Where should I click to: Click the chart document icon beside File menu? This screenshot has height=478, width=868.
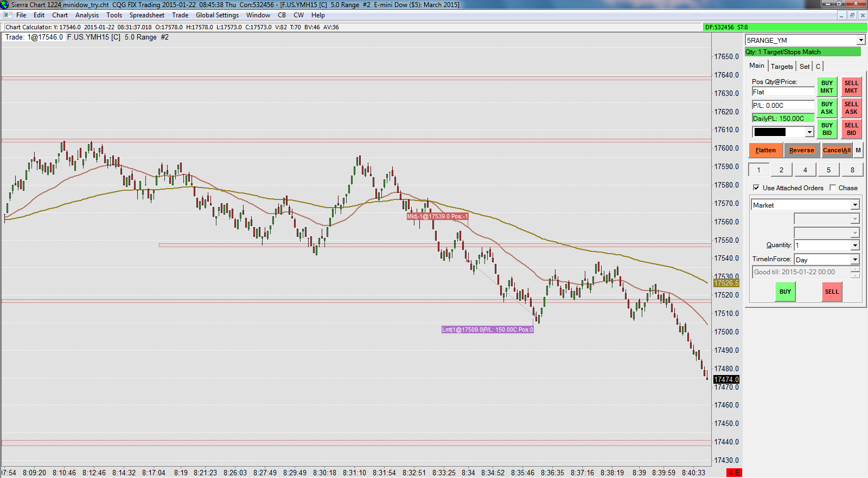pyautogui.click(x=8, y=15)
